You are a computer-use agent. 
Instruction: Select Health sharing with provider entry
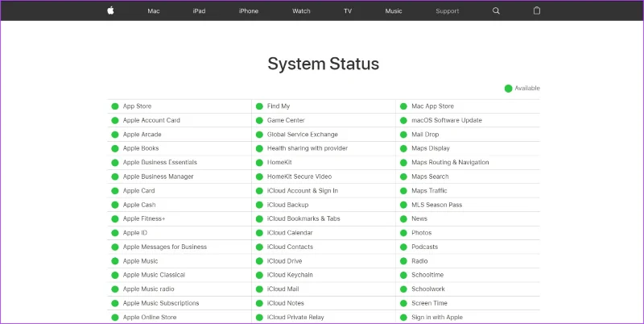[308, 148]
